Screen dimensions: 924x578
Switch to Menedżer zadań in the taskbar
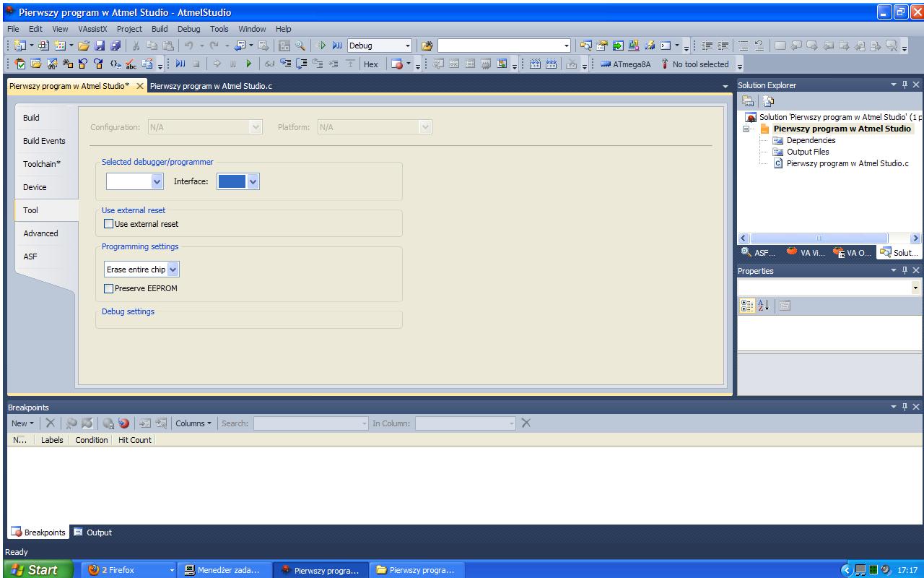[x=225, y=570]
